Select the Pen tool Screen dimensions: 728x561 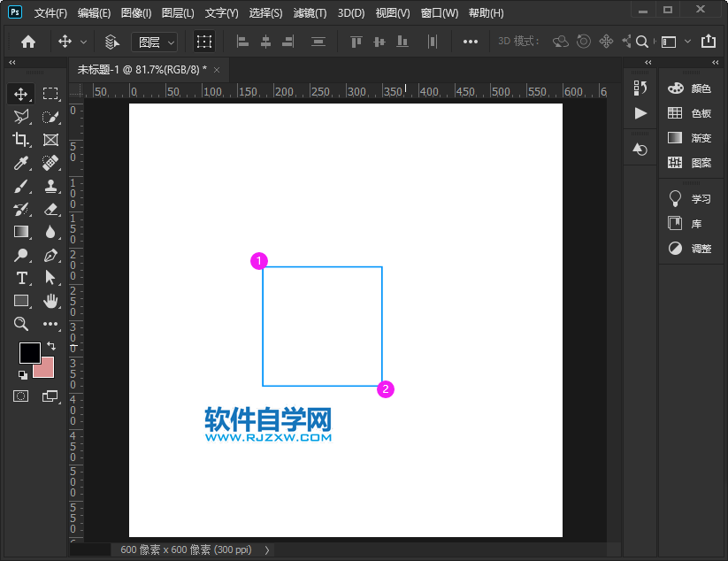pyautogui.click(x=50, y=255)
